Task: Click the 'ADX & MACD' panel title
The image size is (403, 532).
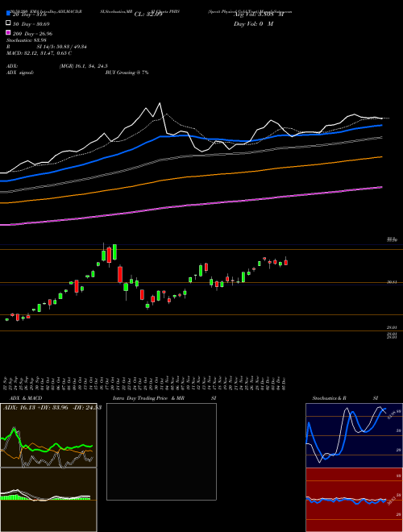Action: (x=26, y=398)
